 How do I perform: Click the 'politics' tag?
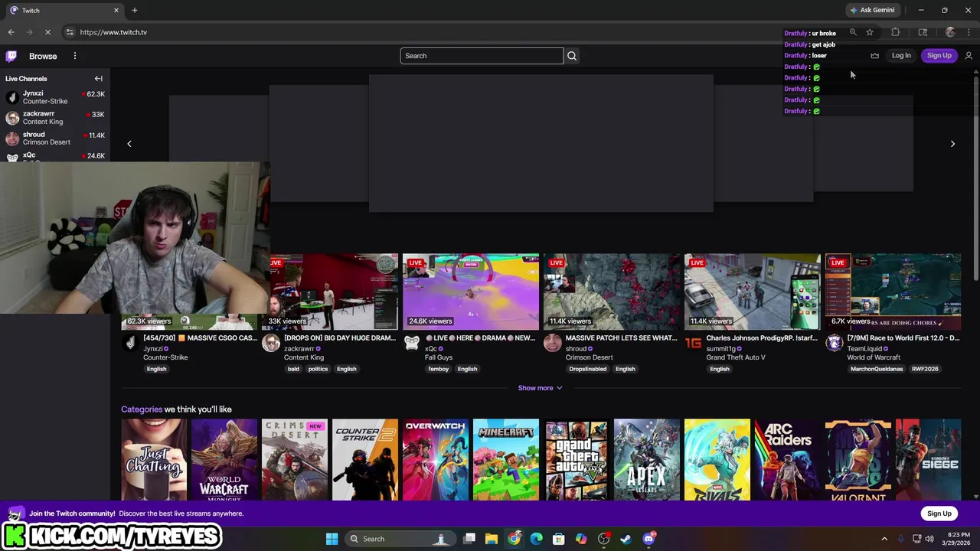click(x=318, y=369)
